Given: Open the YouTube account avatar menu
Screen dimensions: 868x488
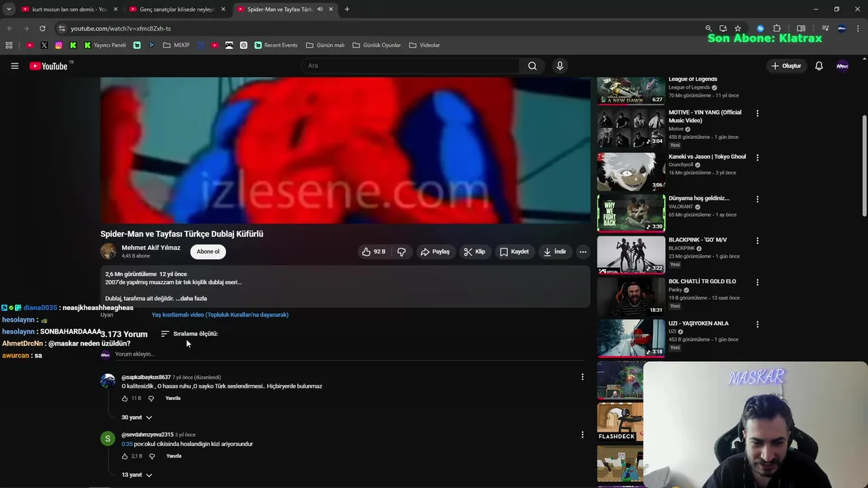Looking at the screenshot, I should coord(842,66).
